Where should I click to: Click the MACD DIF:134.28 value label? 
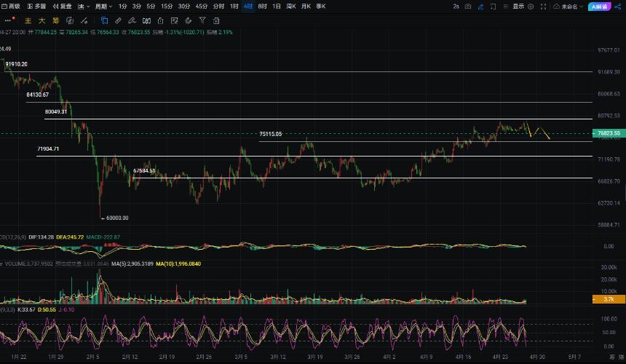[41, 237]
